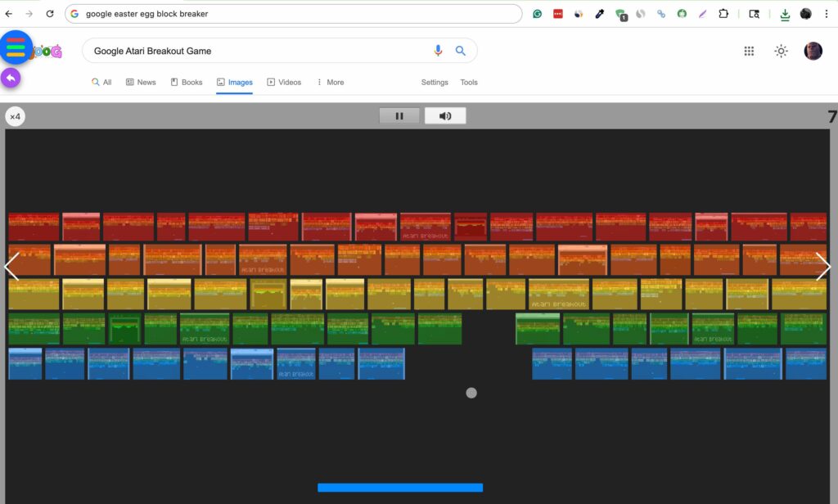
Task: Click the purple back arrow button
Action: [11, 78]
